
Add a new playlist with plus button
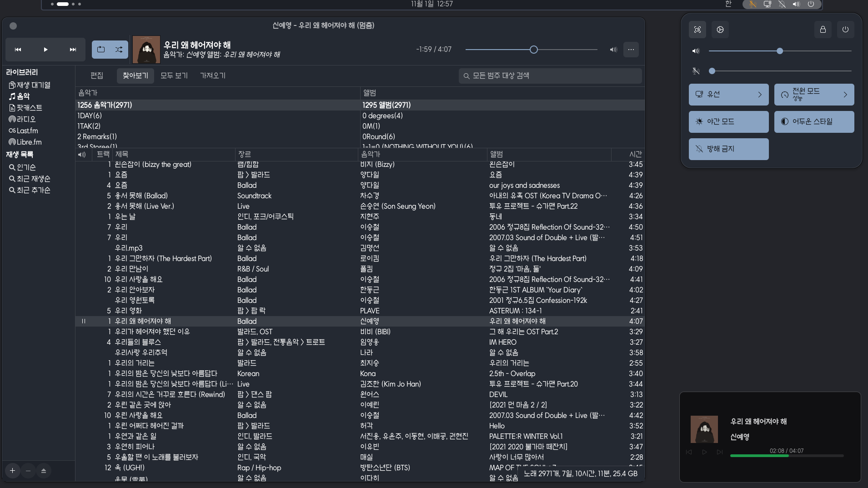coord(13,471)
